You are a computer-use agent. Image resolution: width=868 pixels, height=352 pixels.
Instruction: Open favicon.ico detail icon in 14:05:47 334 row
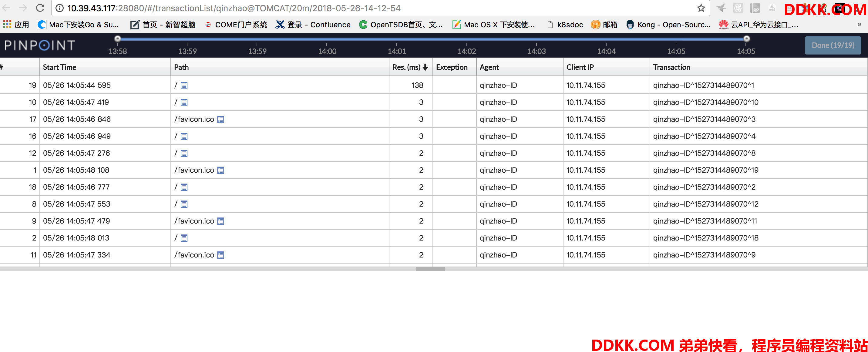(x=220, y=255)
